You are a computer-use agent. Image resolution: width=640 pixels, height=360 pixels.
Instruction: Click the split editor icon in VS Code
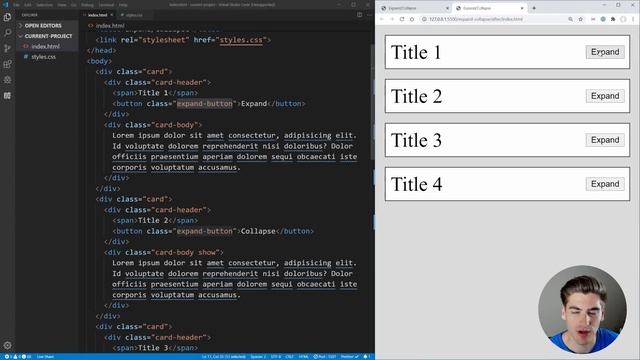point(360,15)
